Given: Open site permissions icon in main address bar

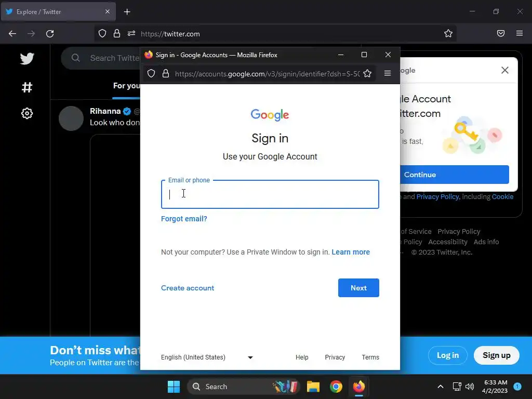Looking at the screenshot, I should (131, 34).
